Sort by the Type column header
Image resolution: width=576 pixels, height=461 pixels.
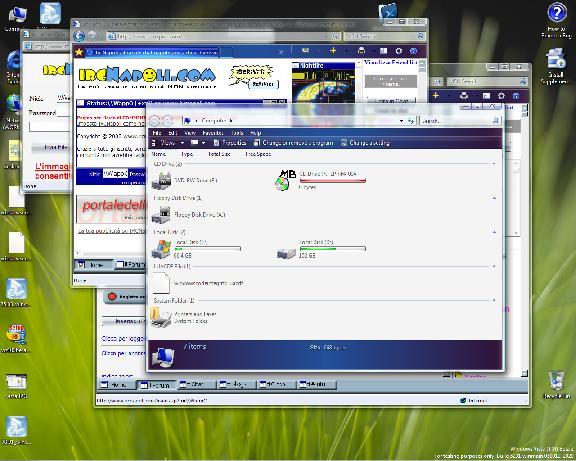point(187,154)
